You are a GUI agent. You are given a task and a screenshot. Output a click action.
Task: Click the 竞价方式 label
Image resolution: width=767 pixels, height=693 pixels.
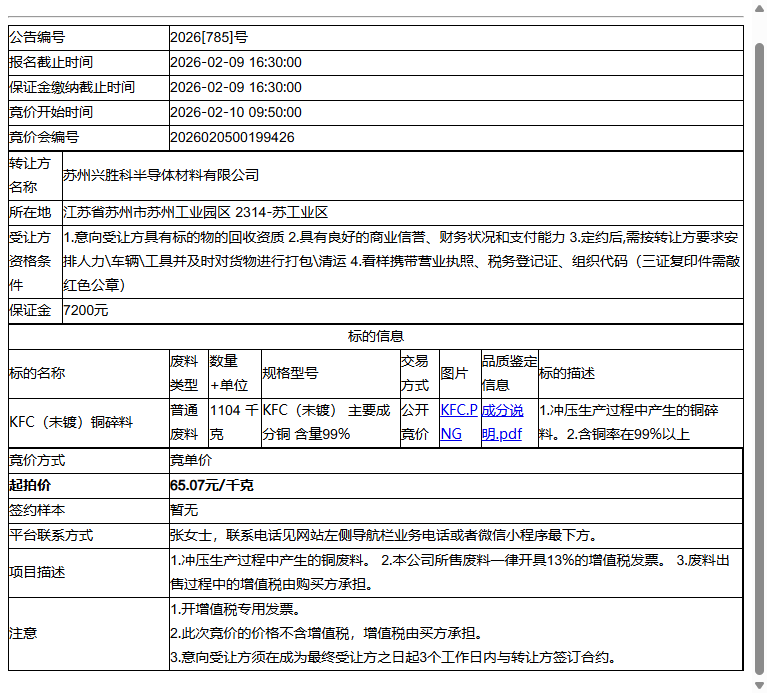(x=37, y=461)
